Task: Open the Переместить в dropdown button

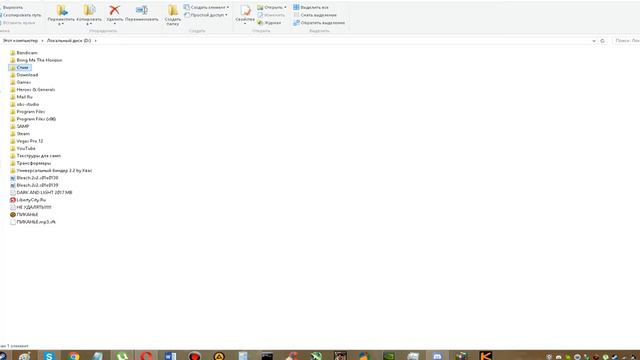Action: click(x=61, y=16)
